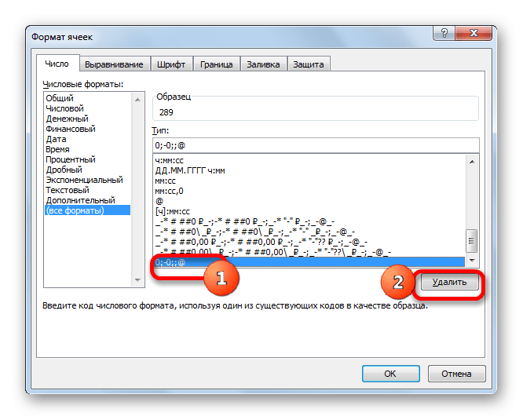Select the (все форматы) category
Viewport: 523px width, 420px height.
click(x=87, y=210)
